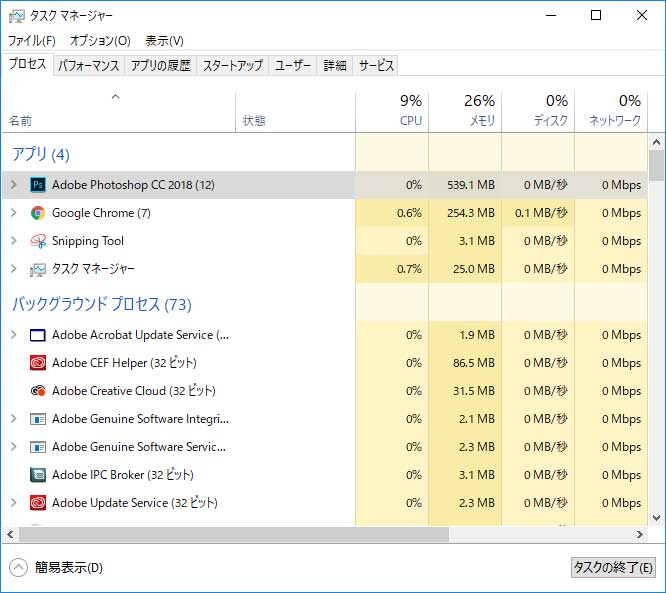Sort by the 状態 column header
666x593 pixels.
(295, 111)
